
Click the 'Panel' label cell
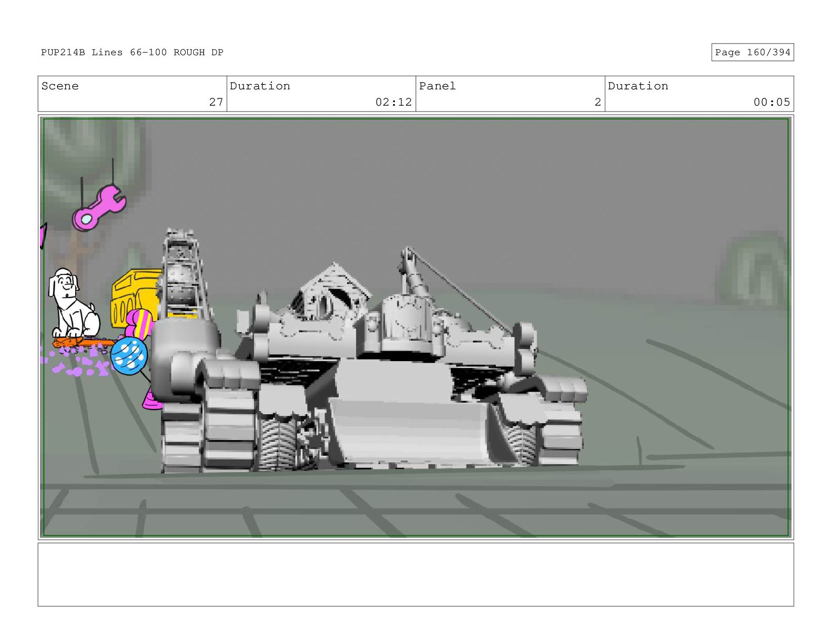click(510, 94)
